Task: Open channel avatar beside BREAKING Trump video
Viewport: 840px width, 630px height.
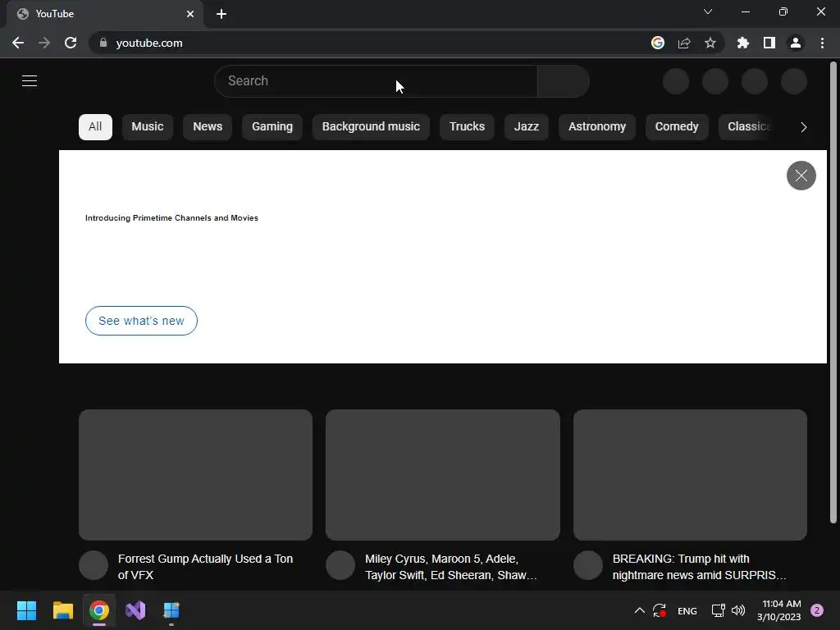Action: (x=588, y=565)
